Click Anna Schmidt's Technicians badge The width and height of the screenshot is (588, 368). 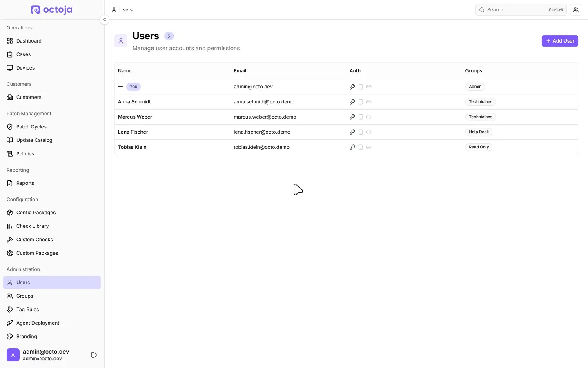coord(481,102)
